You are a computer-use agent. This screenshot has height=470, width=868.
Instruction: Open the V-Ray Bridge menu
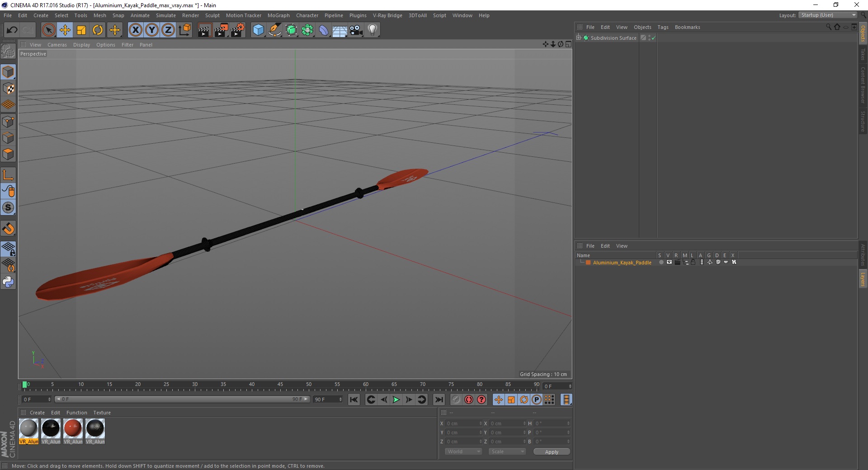[387, 15]
